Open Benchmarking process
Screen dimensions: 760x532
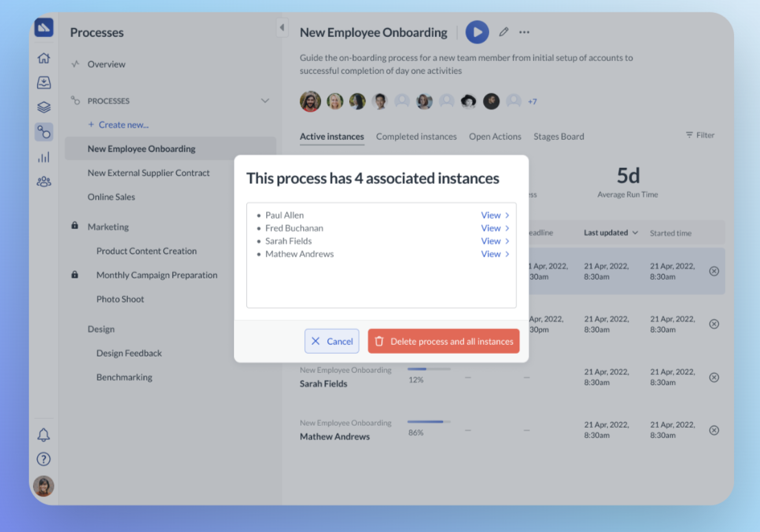click(x=124, y=377)
